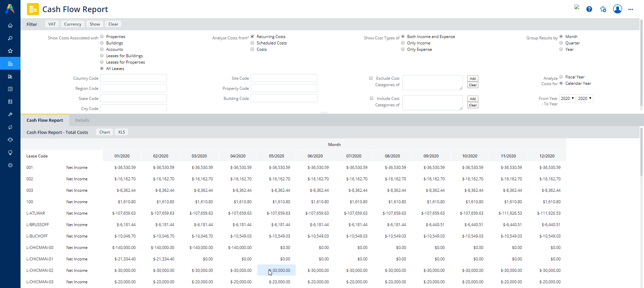This screenshot has width=644, height=288.
Task: Click the wrench maintenance sidebar icon
Action: (10, 114)
